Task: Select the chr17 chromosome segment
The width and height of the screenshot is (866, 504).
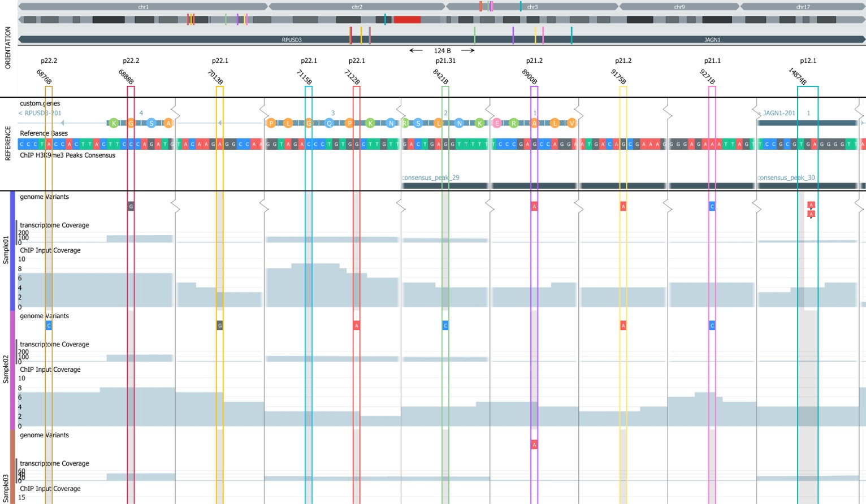Action: (x=803, y=7)
